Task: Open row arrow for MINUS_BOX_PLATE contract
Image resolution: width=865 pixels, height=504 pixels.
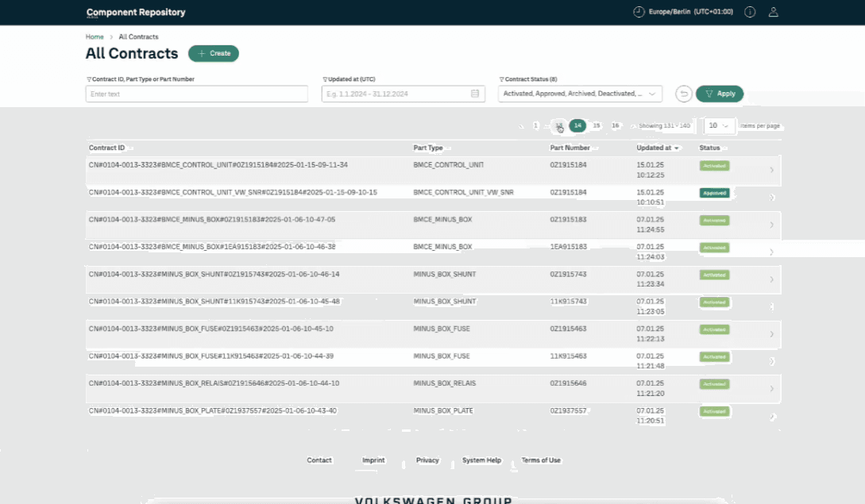Action: pyautogui.click(x=772, y=416)
